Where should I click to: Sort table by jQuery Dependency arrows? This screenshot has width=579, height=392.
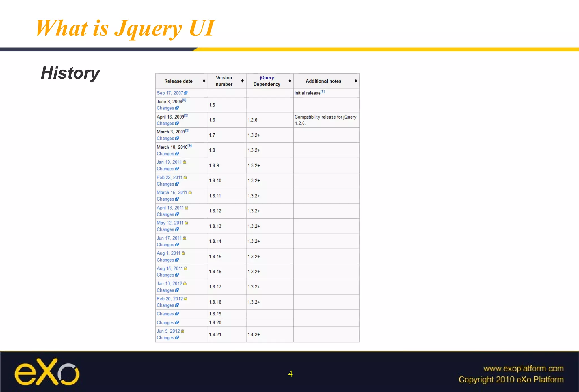click(289, 81)
